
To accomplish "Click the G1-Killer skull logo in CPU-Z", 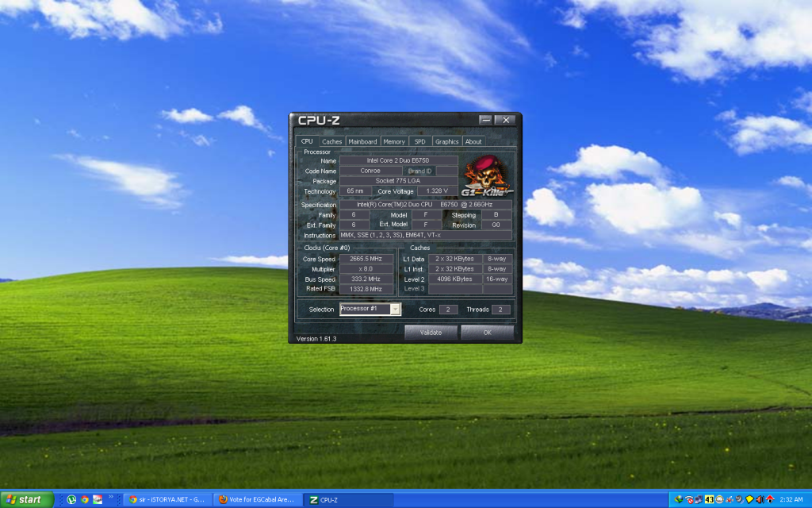I will 486,176.
